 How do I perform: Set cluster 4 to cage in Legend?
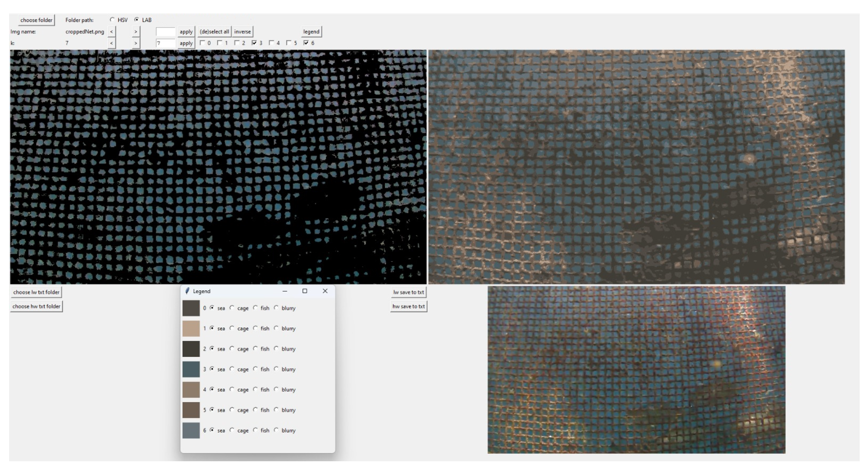[x=232, y=389]
